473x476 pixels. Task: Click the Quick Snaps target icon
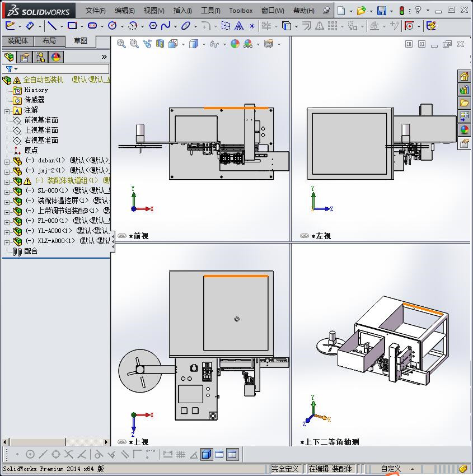(x=409, y=26)
